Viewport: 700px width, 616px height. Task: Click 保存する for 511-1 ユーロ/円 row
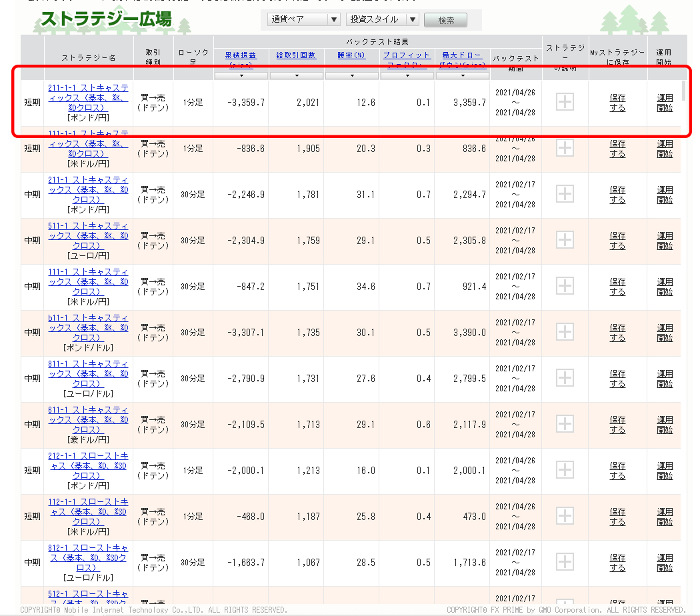617,241
